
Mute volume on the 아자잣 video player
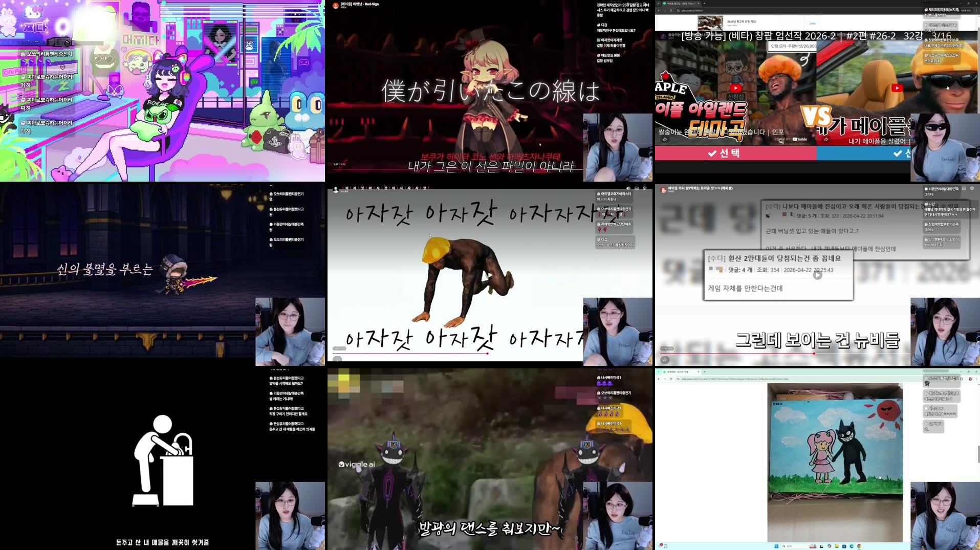point(629,188)
